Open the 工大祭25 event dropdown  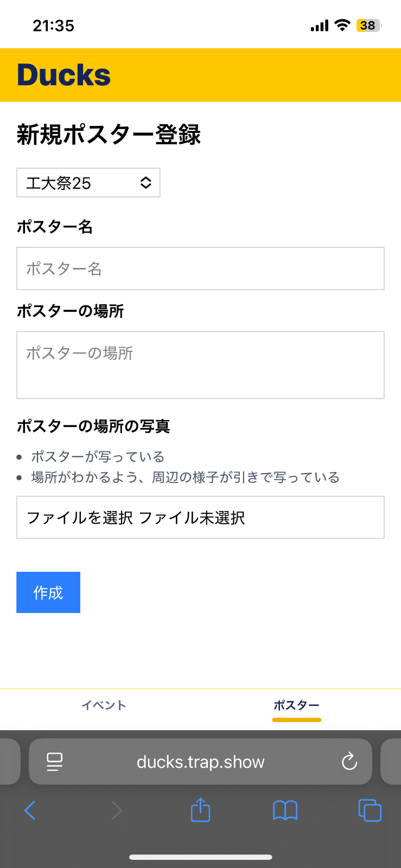(88, 183)
